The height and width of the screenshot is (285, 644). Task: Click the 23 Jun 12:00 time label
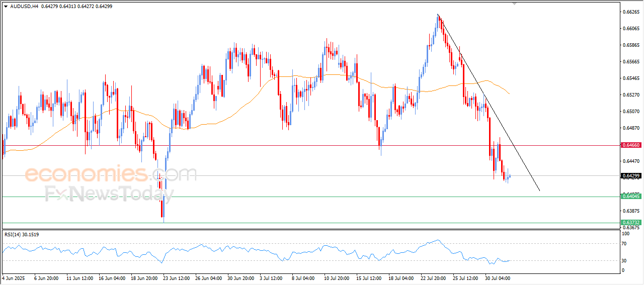click(177, 277)
